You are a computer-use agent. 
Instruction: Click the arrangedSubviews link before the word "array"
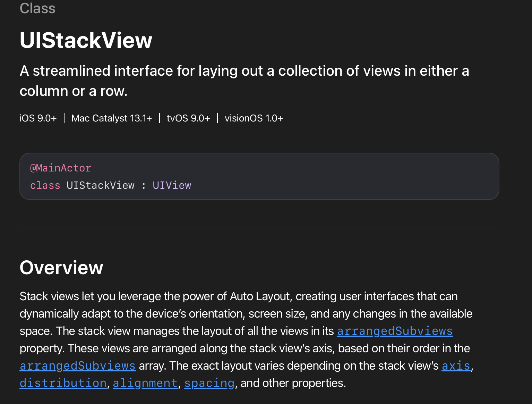[77, 366]
